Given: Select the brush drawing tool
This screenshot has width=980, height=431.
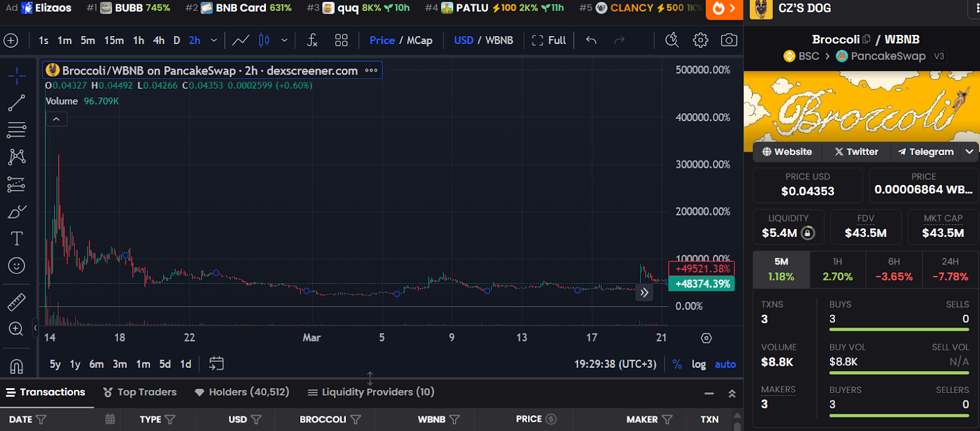Looking at the screenshot, I should (17, 212).
